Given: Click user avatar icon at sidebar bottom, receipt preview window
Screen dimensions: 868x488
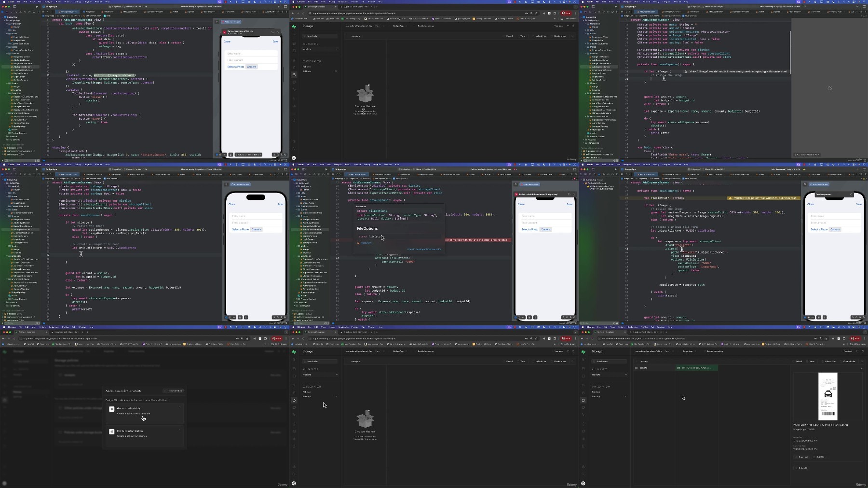Looking at the screenshot, I should tap(583, 483).
